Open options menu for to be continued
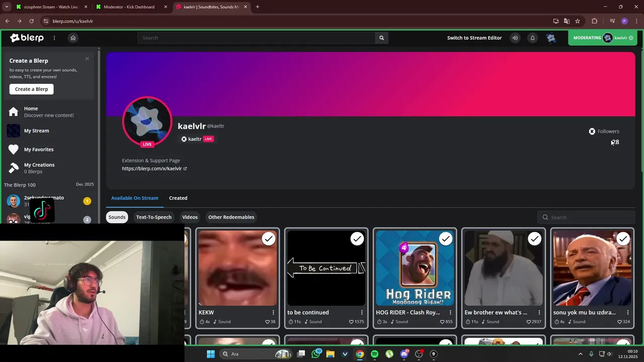Screen dimensions: 644x362 (x=362, y=312)
